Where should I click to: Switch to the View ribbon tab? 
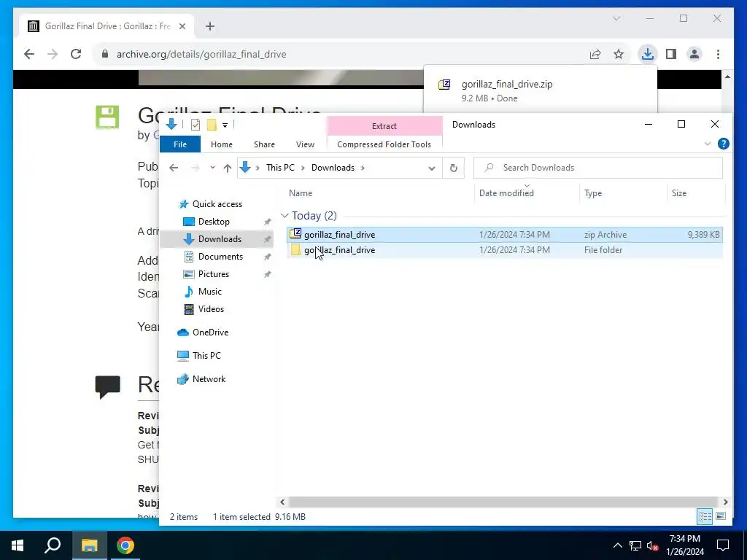305,144
